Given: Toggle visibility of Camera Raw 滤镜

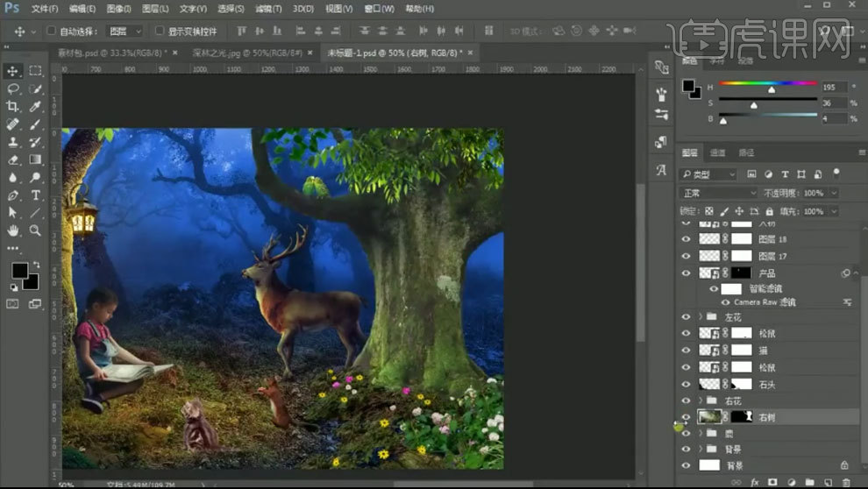Looking at the screenshot, I should tap(725, 302).
